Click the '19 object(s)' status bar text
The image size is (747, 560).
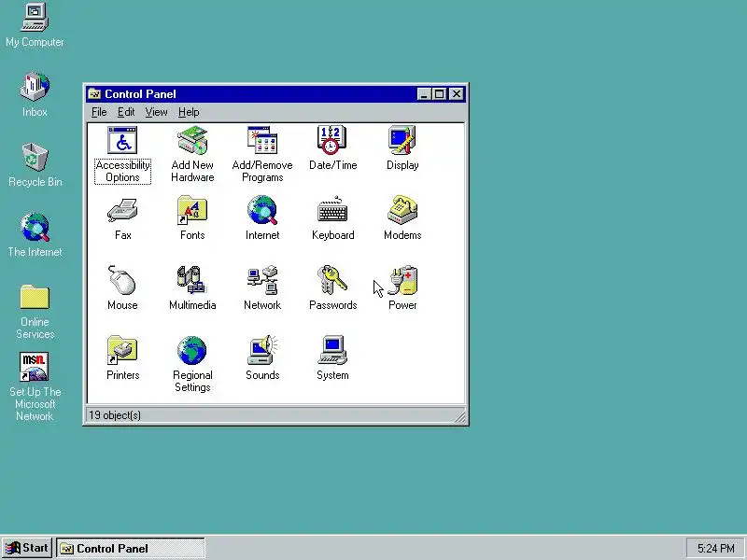pyautogui.click(x=115, y=415)
